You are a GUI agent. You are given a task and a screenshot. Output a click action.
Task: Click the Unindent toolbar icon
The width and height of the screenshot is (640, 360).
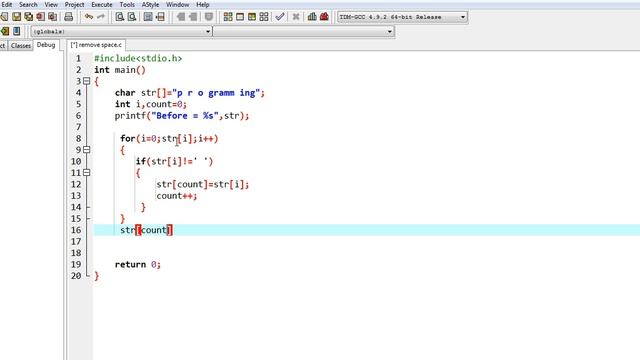tap(193, 17)
